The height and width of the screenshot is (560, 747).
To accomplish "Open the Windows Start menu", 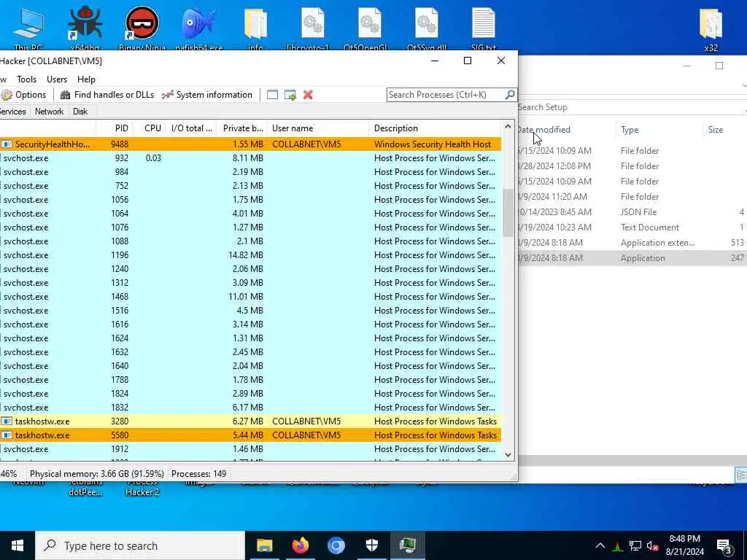I will (x=18, y=545).
